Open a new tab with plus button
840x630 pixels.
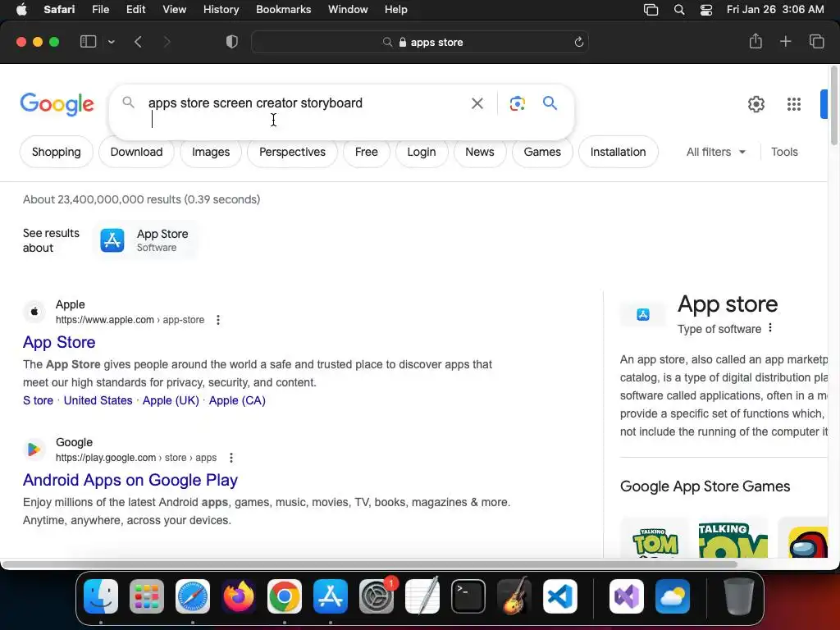785,41
